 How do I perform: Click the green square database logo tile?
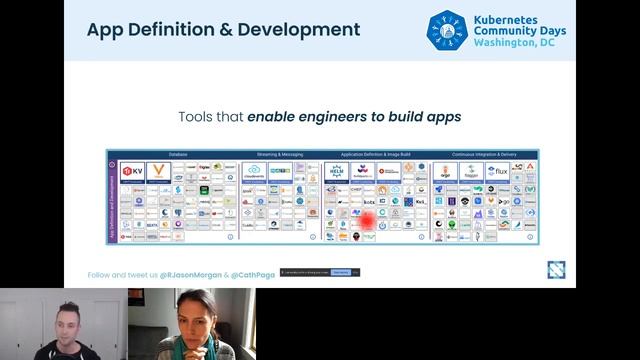click(204, 190)
